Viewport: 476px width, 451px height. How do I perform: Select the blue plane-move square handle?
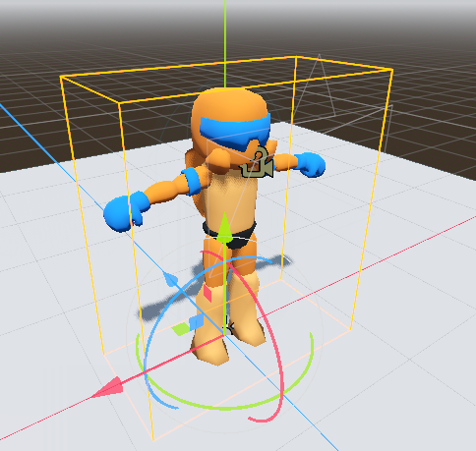coord(197,321)
